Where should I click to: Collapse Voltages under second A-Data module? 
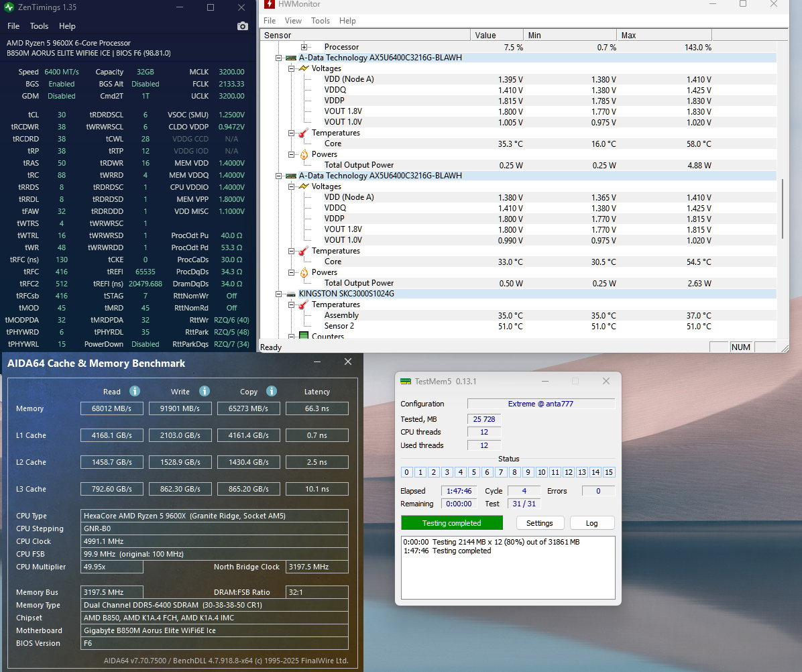click(291, 186)
